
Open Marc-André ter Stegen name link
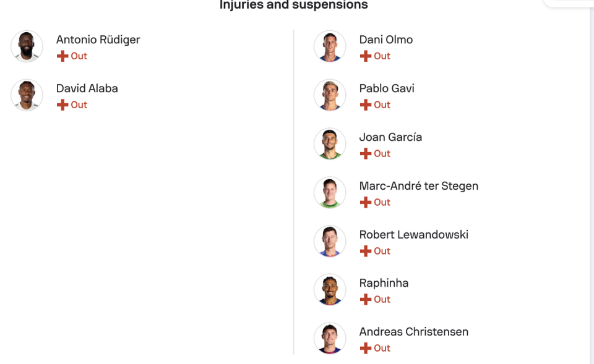tap(418, 186)
